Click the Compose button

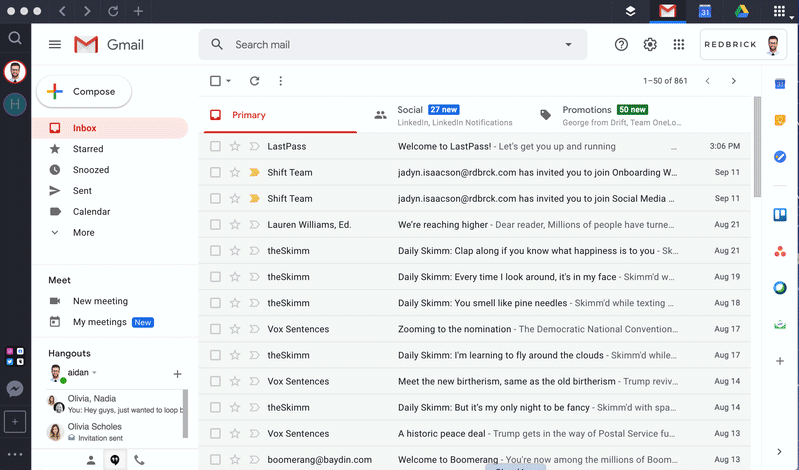(x=84, y=92)
